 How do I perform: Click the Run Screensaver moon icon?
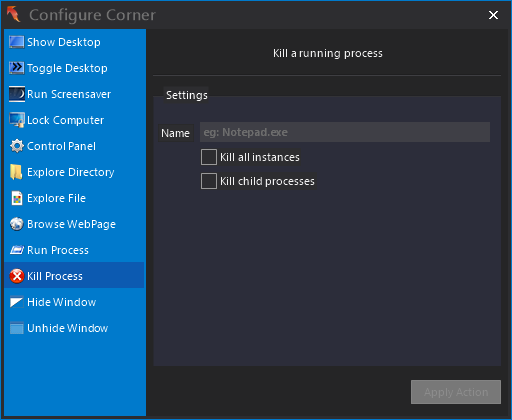[17, 94]
